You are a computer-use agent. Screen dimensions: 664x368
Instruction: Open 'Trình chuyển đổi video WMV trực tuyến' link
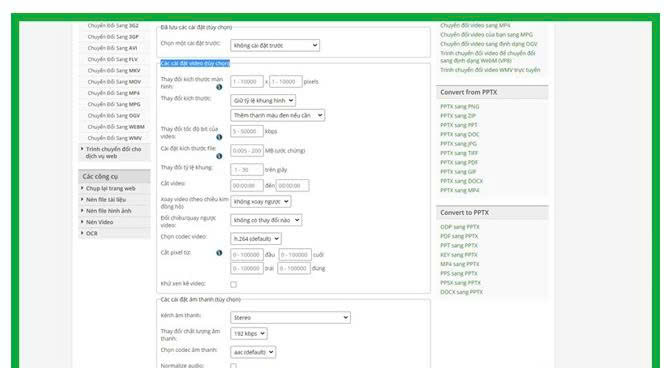(490, 70)
